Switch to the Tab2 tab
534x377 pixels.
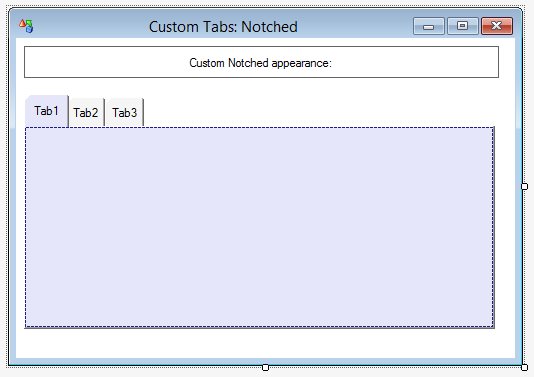(x=86, y=113)
